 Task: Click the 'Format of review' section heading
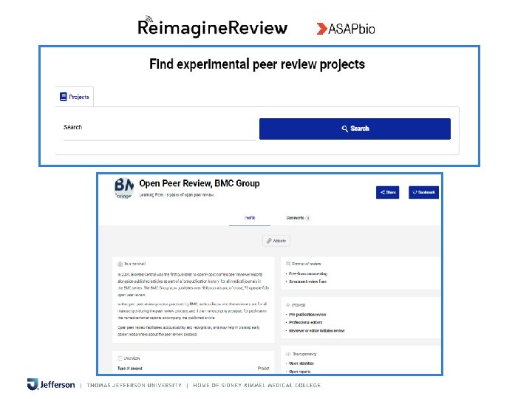click(304, 264)
